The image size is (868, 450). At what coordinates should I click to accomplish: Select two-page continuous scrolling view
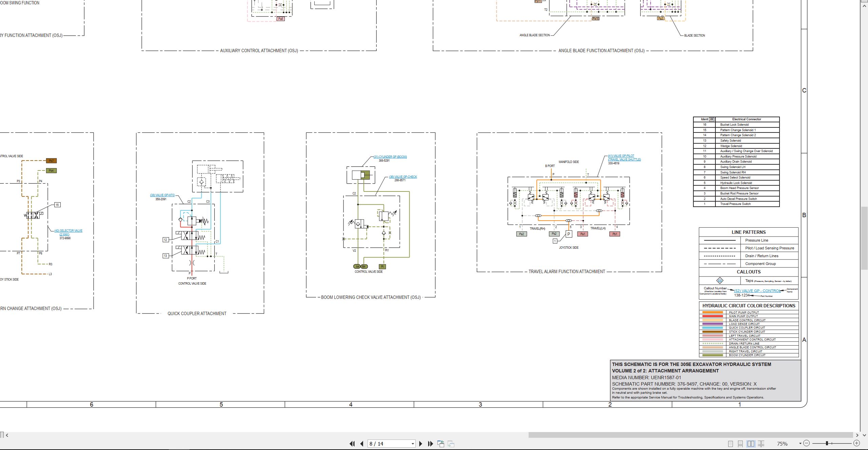tap(761, 444)
